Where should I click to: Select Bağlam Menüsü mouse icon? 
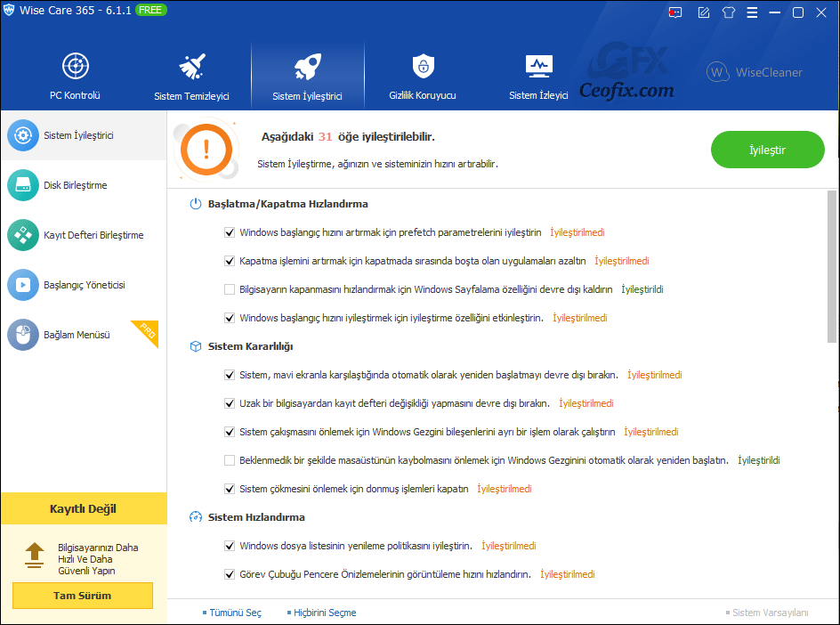[x=23, y=335]
